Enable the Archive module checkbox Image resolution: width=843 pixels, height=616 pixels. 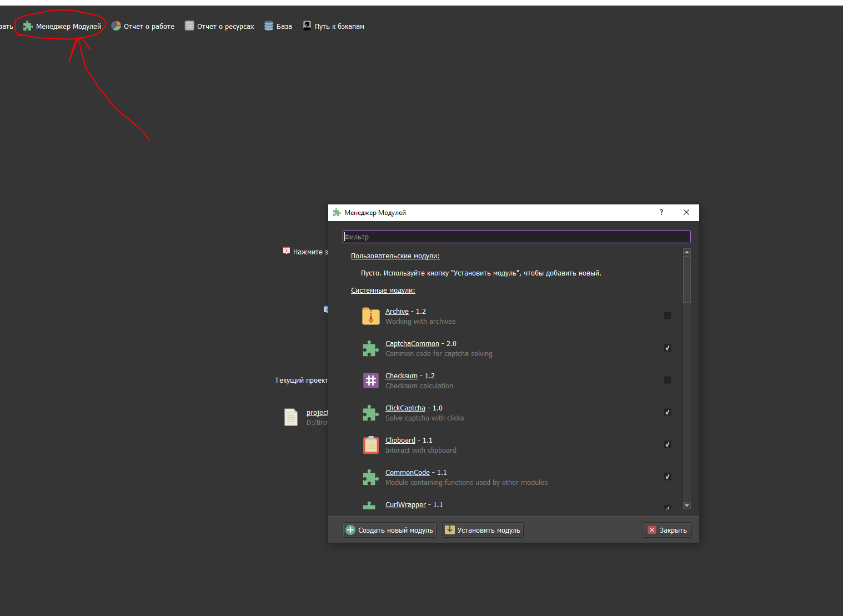click(668, 315)
